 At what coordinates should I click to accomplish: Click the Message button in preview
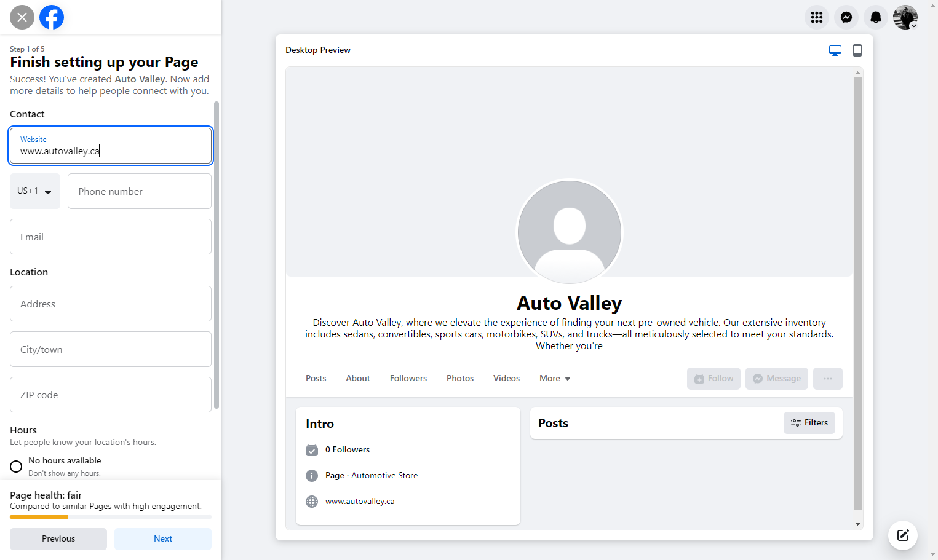[777, 379]
